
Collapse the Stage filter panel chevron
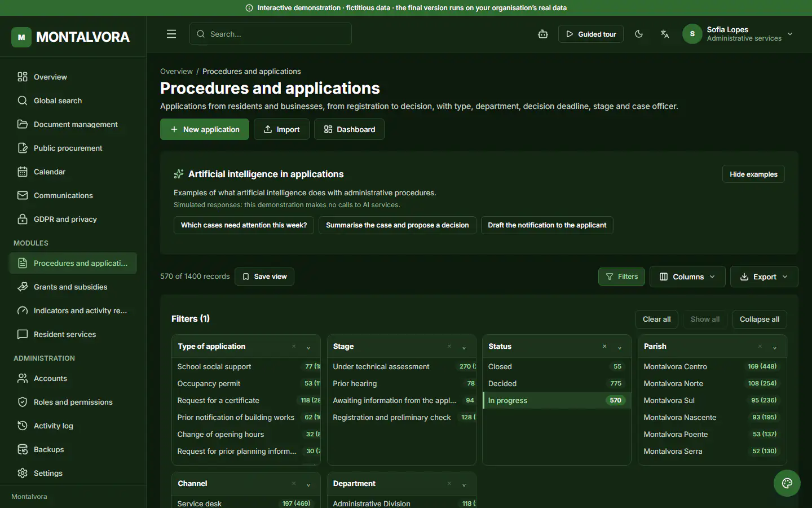(x=464, y=347)
